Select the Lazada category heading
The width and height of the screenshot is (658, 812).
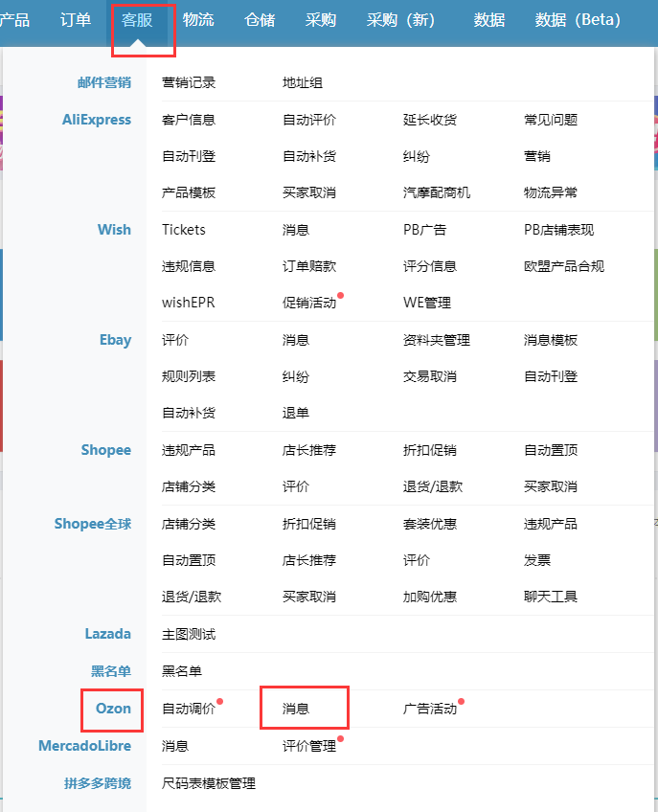click(108, 634)
